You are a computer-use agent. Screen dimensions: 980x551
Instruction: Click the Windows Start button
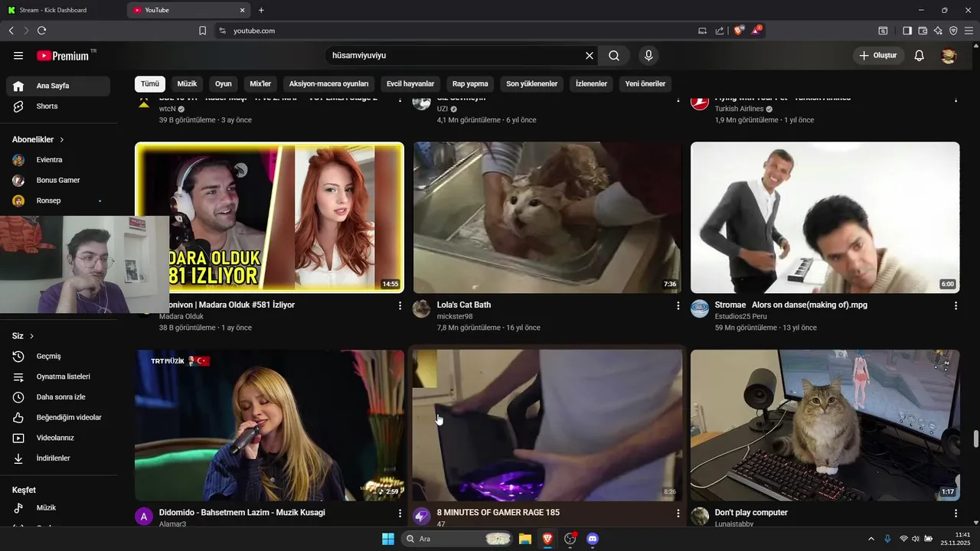click(388, 539)
